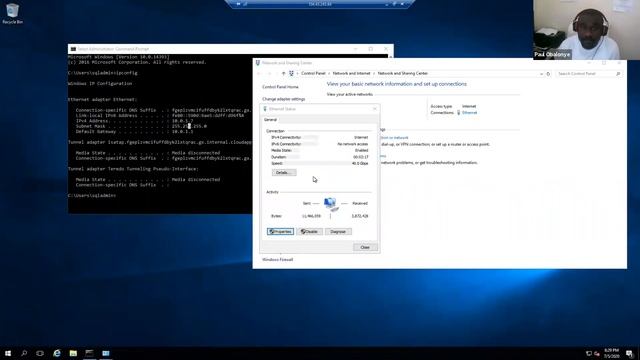Screen dimensions: 640x360
Task: Click the address bar location icon
Action: (291, 73)
